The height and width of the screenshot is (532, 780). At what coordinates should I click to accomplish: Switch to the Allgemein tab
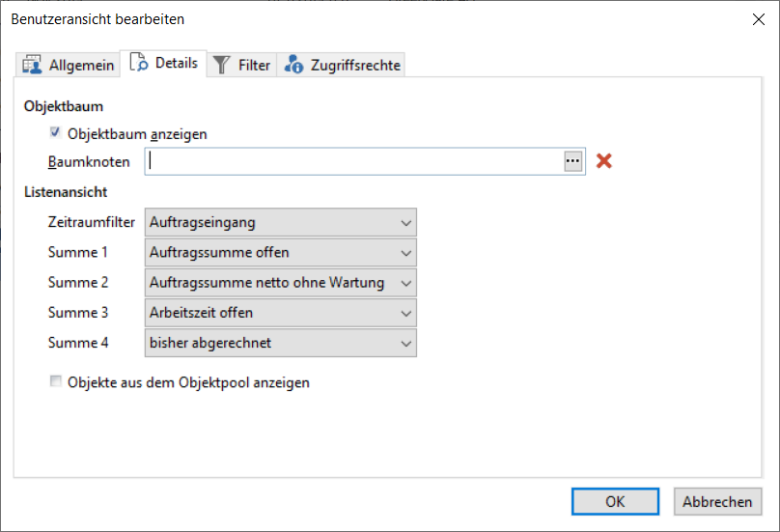coord(69,65)
